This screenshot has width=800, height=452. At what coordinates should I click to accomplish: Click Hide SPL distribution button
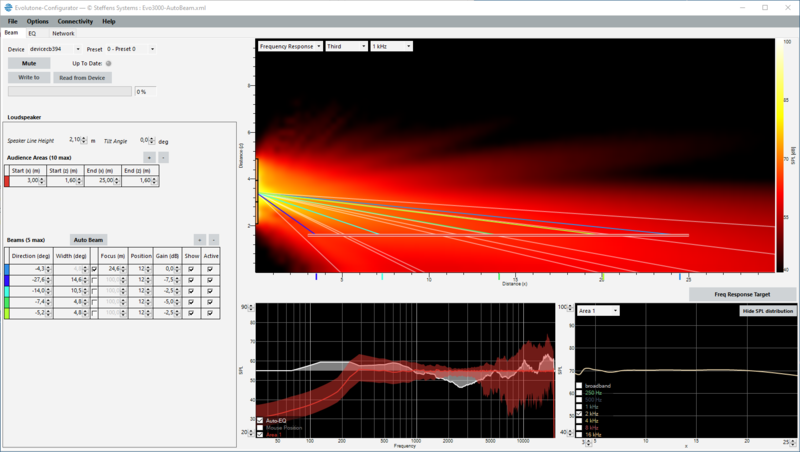click(x=767, y=311)
